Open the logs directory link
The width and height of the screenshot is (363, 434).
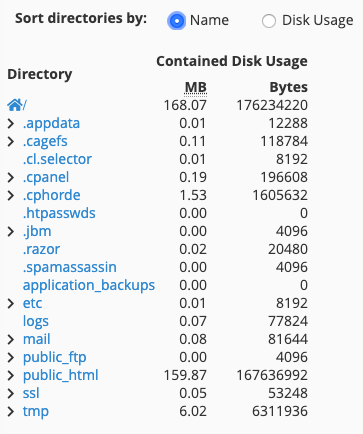click(x=36, y=322)
